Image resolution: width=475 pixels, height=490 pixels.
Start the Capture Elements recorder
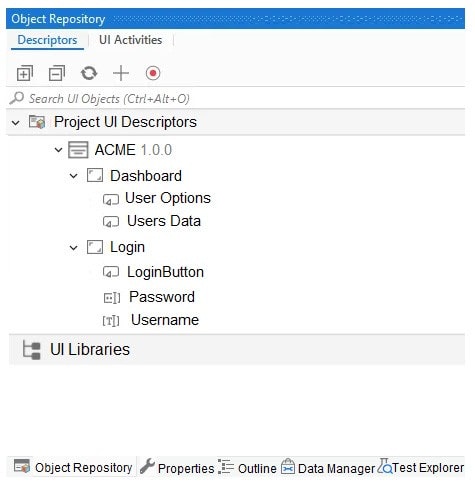coord(153,73)
